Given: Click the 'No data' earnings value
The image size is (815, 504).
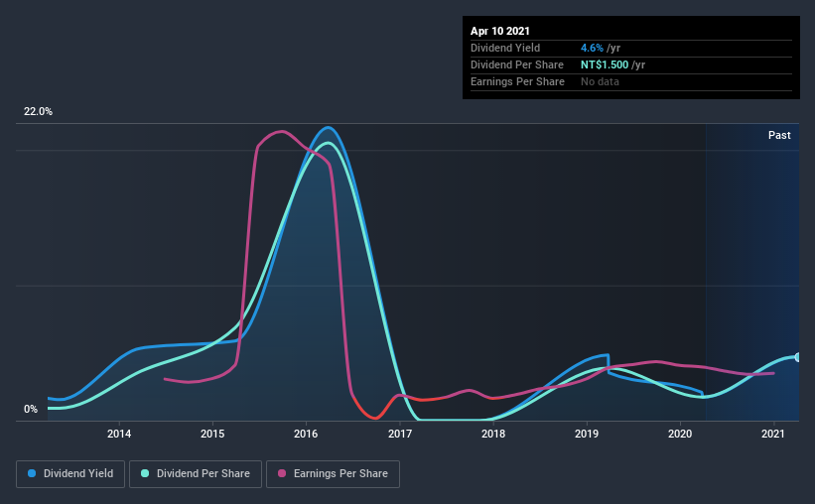Looking at the screenshot, I should point(600,81).
